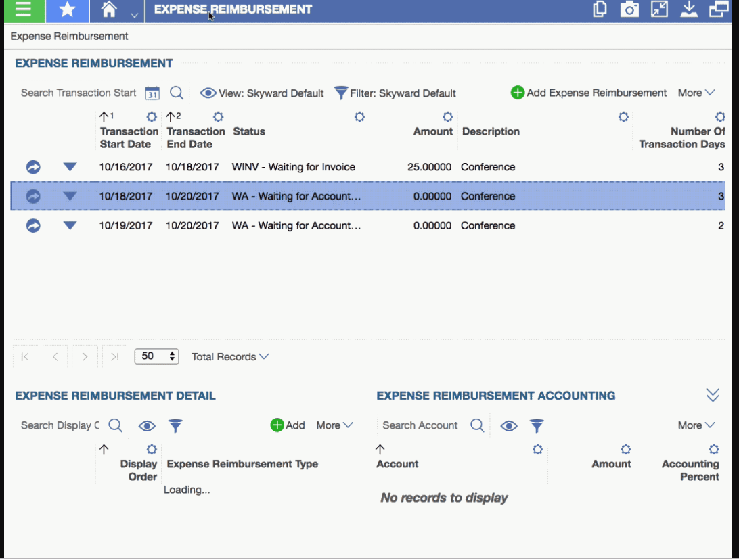Viewport: 739px width, 560px height.
Task: Export data using the download icon
Action: tap(690, 9)
